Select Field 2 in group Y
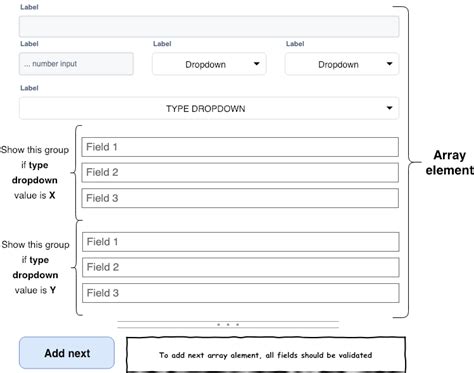 point(241,267)
